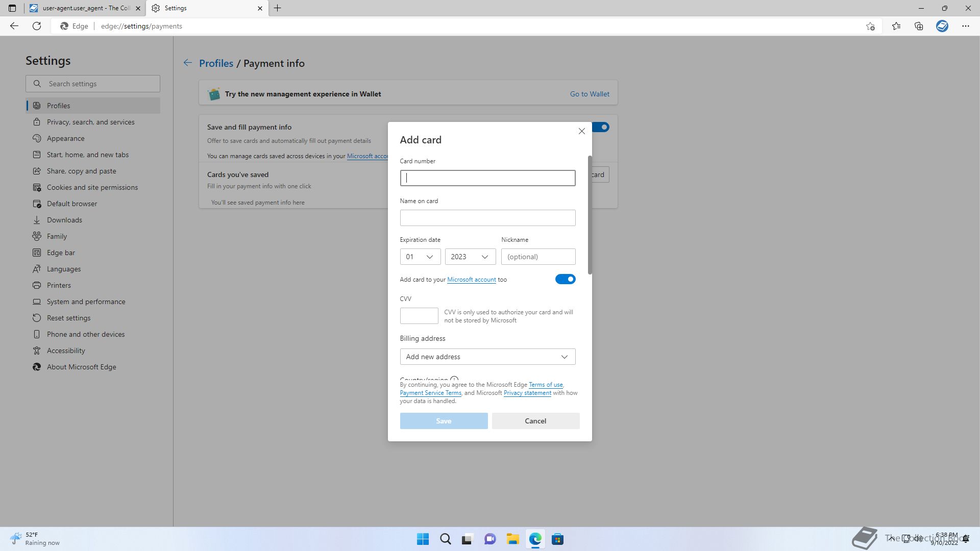Focus the CVV field
This screenshot has width=980, height=551.
pos(419,316)
